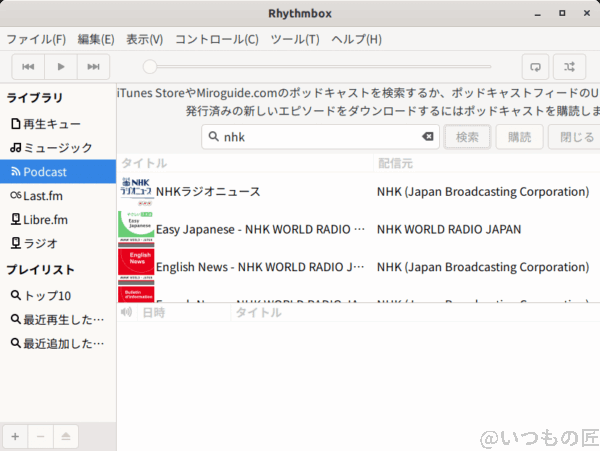The image size is (600, 451).
Task: Select the English News - NHK WORLD RADIO row
Action: click(359, 267)
